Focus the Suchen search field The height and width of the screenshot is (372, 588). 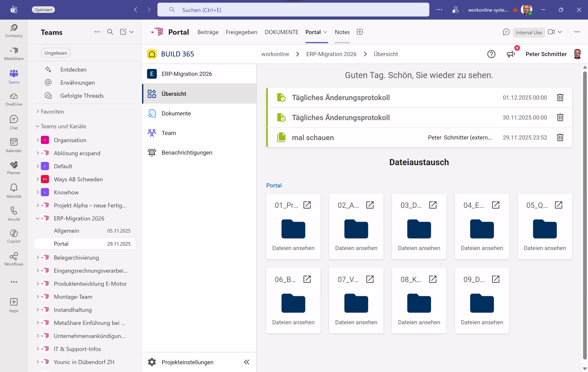293,10
